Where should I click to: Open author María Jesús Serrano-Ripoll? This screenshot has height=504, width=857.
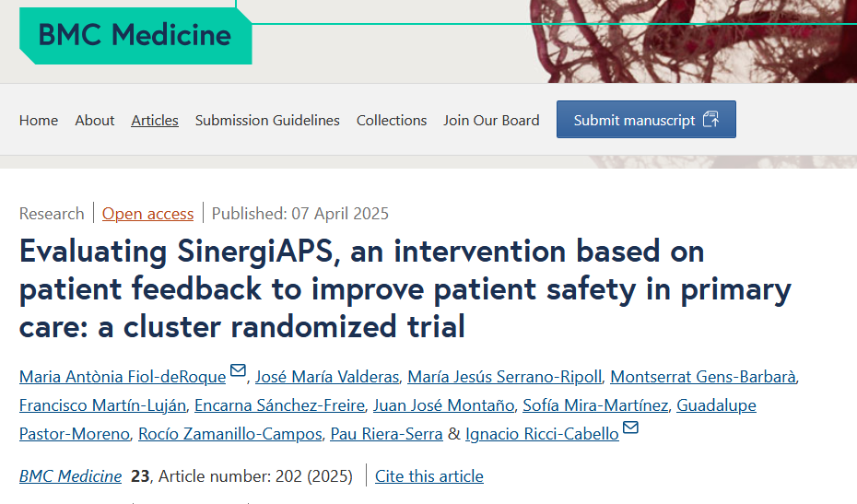coord(505,377)
